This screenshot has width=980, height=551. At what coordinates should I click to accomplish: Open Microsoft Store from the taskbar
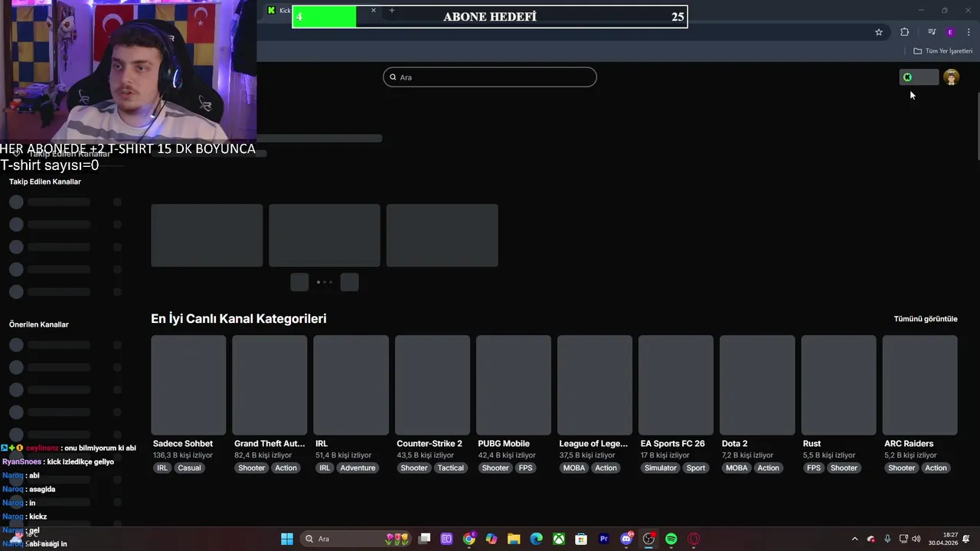[582, 540]
